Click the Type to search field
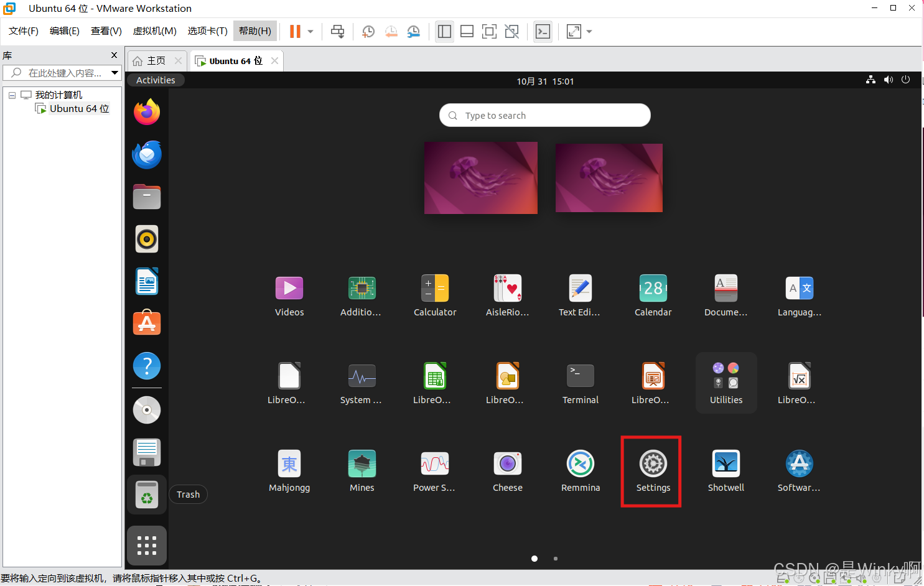Screen dimensions: 924x586 (544, 116)
